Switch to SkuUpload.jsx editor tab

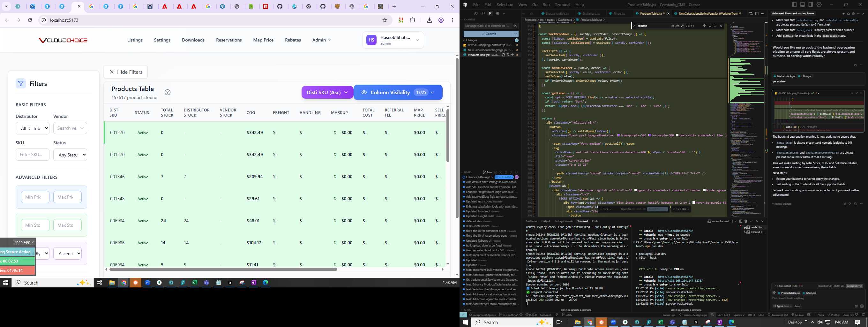[591, 13]
